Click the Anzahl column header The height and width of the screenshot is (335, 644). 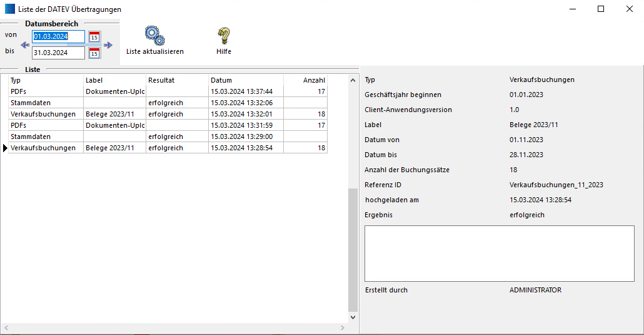pyautogui.click(x=305, y=80)
